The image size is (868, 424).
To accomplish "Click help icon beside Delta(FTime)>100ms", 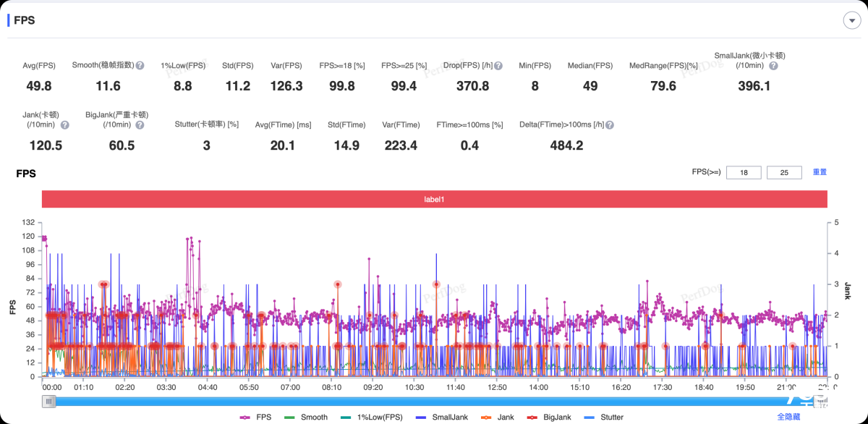I will 610,125.
